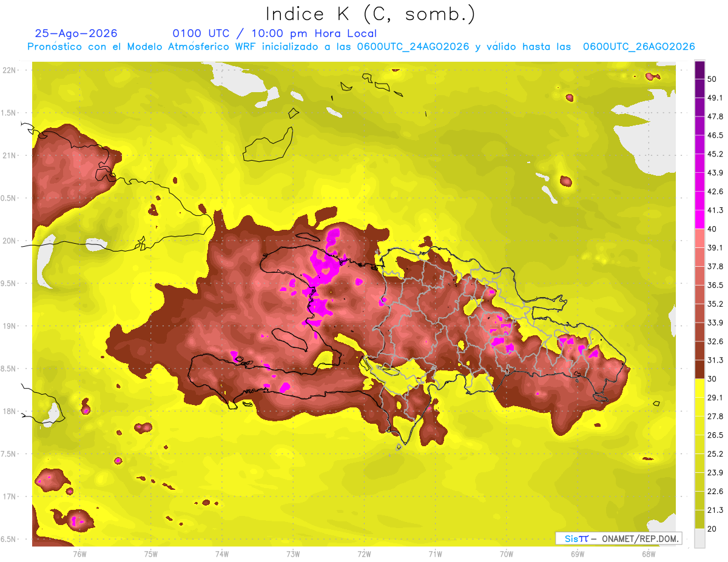Click the longitude axis label "71W"
This screenshot has width=728, height=562.
tap(435, 554)
